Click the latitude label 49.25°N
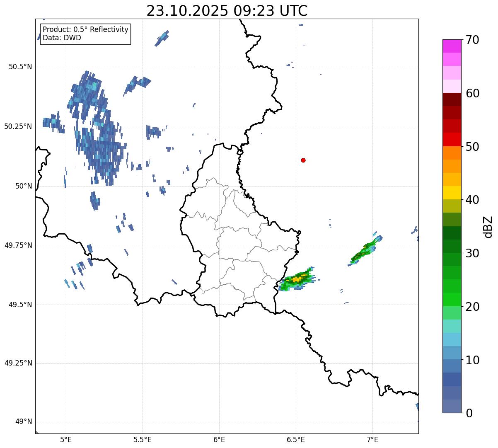Viewport: 498px width, 448px height. click(x=18, y=363)
